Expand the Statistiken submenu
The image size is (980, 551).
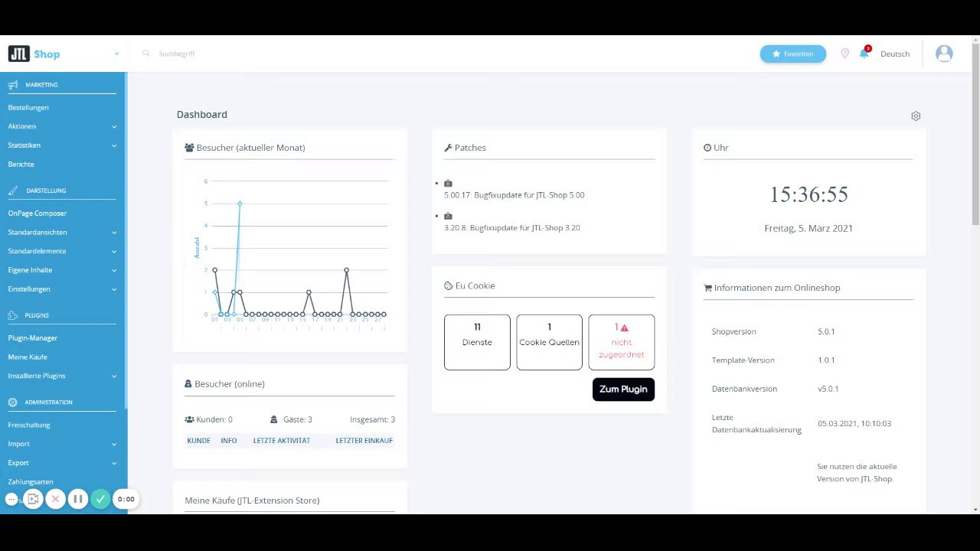click(x=62, y=145)
